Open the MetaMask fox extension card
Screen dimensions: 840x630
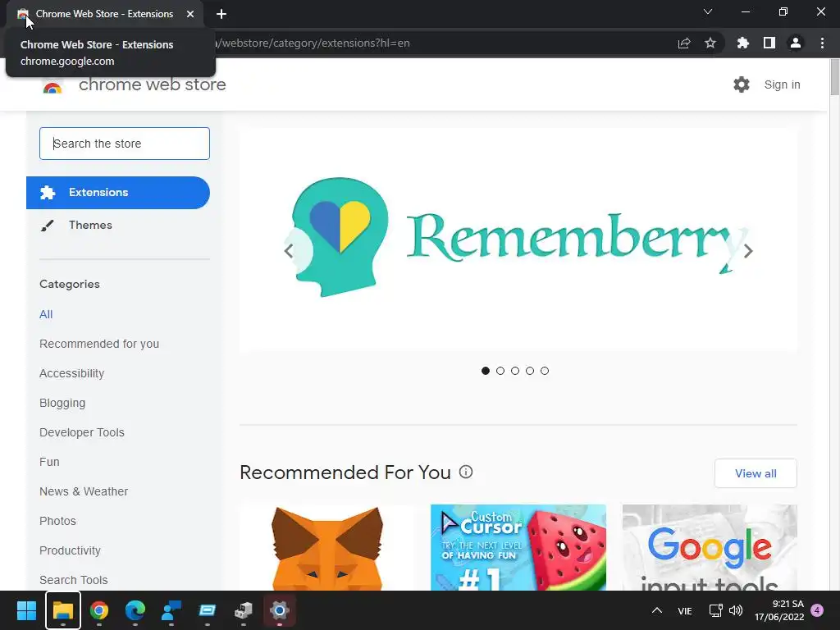pos(327,547)
